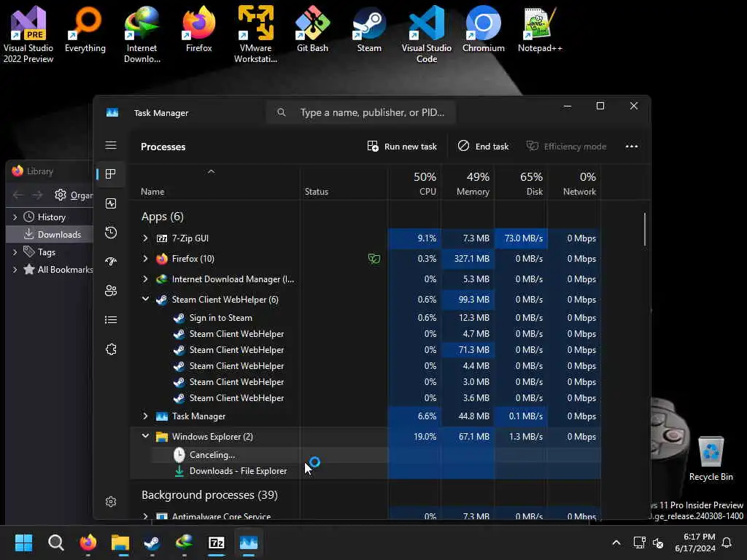Image resolution: width=747 pixels, height=560 pixels.
Task: Open the Notepad++ desktop shortcut
Action: (x=540, y=29)
